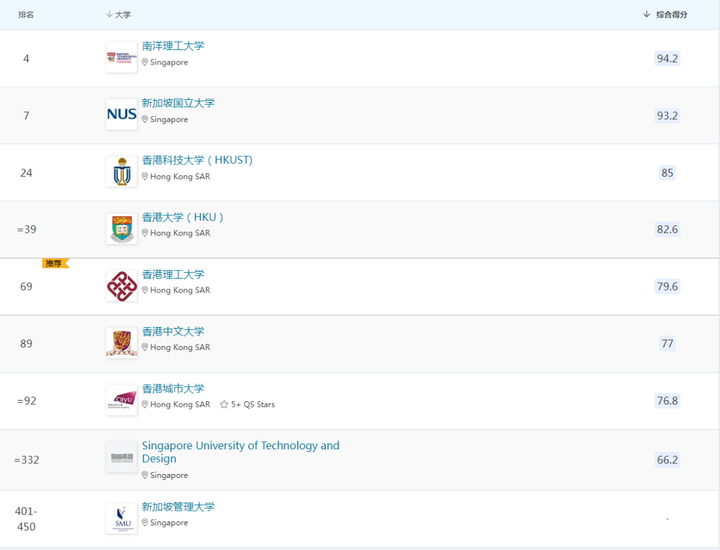Open the Chinese University of Hong Kong crest
The height and width of the screenshot is (550, 720).
pos(122,343)
